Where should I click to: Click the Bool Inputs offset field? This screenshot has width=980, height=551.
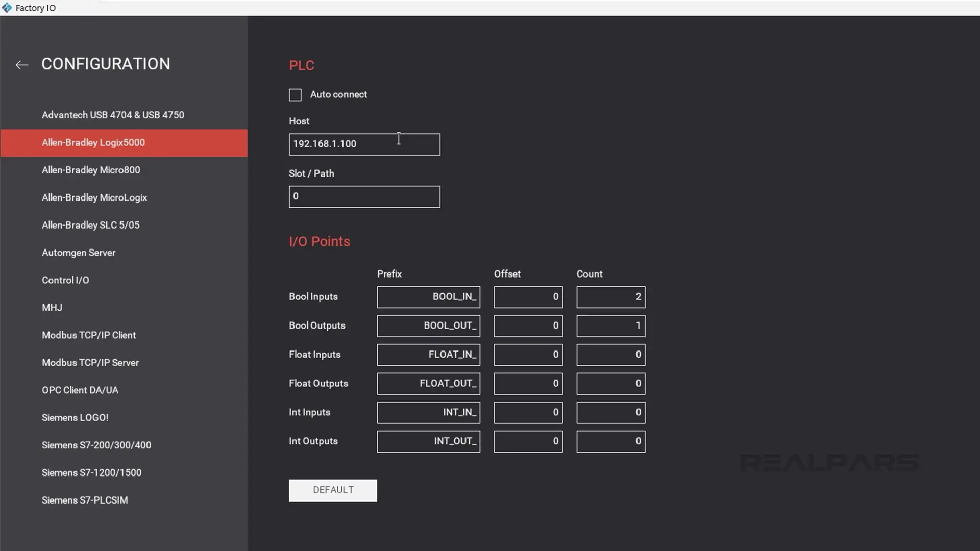point(528,297)
